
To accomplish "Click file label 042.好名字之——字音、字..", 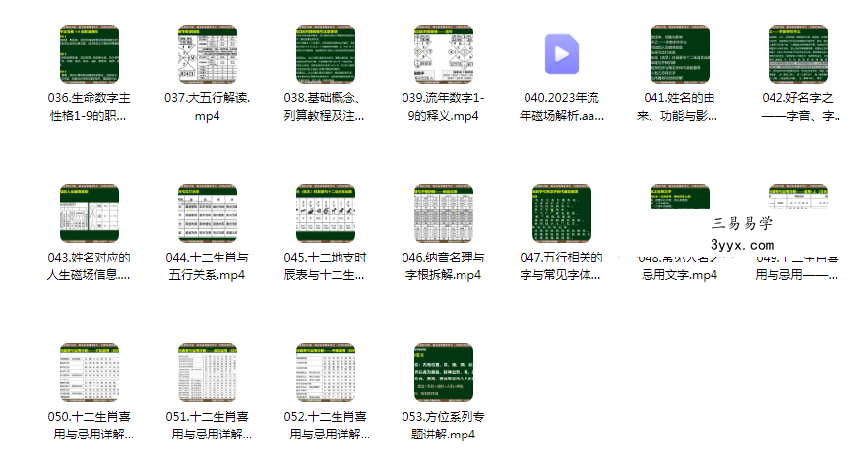I will pos(800,107).
